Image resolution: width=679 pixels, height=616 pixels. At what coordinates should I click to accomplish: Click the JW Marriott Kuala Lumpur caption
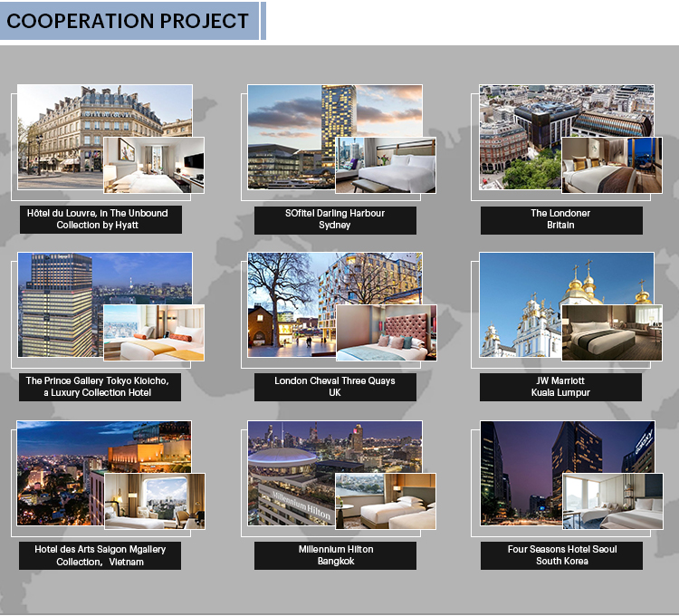click(561, 387)
